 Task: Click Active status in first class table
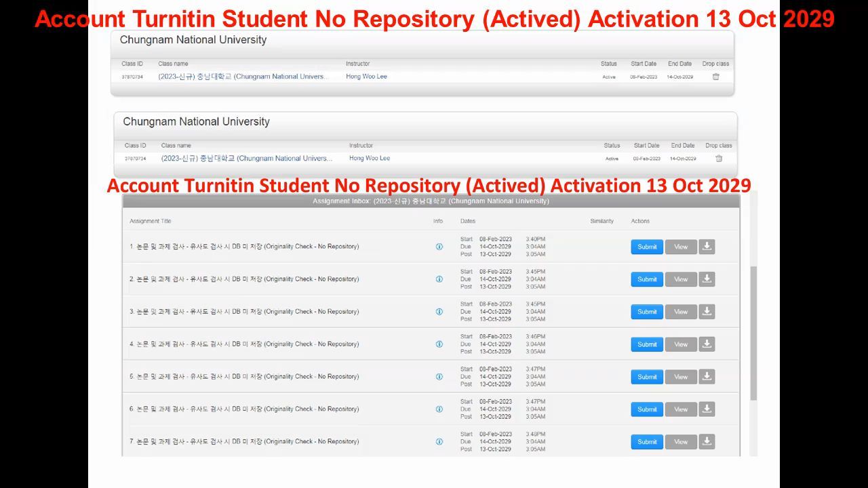click(x=609, y=77)
